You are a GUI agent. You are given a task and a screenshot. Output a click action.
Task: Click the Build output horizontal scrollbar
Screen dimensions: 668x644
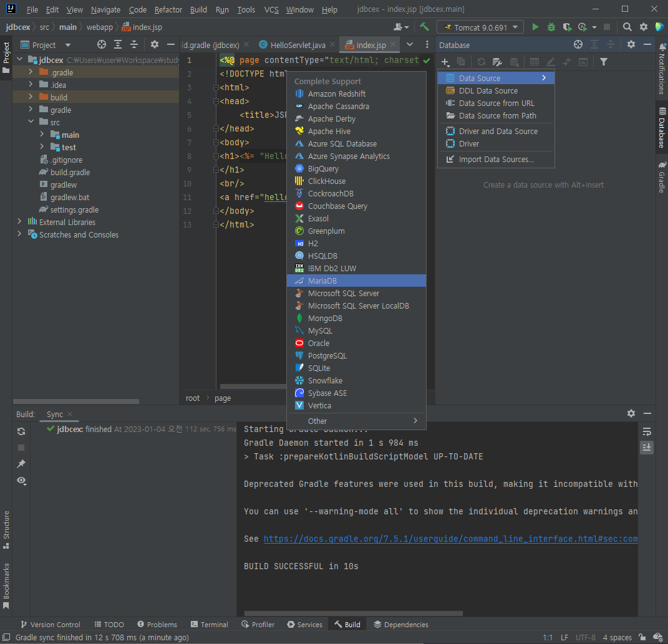tap(354, 613)
